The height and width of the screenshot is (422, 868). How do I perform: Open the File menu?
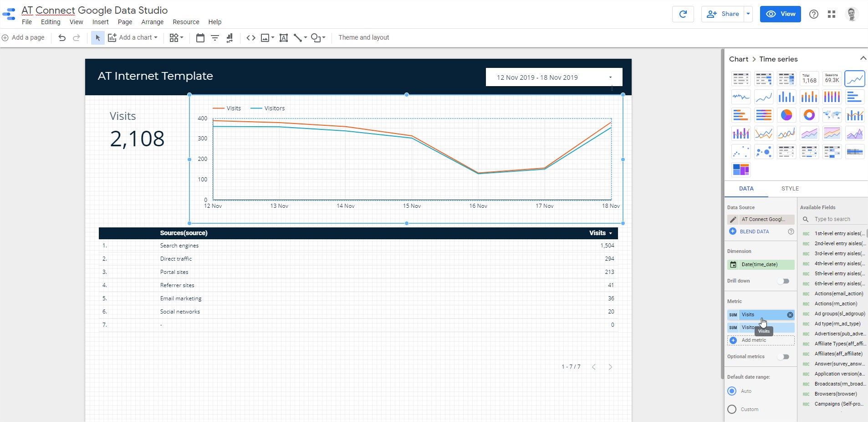tap(27, 22)
